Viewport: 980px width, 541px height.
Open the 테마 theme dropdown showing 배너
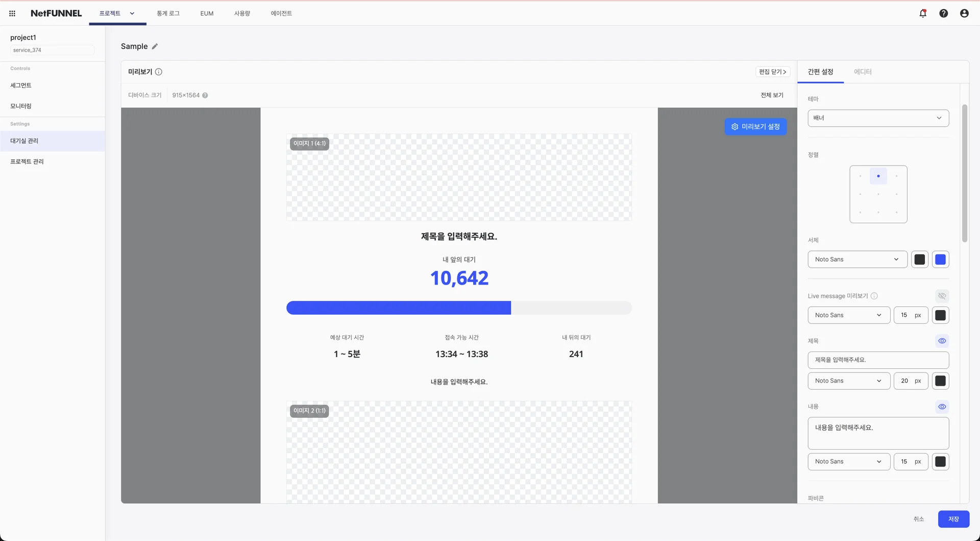pos(878,118)
